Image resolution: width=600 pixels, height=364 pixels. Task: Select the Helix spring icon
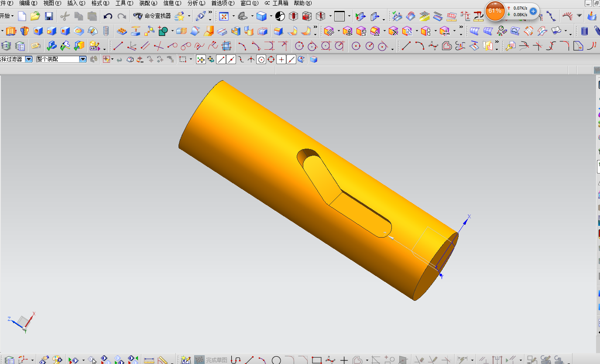(585, 31)
